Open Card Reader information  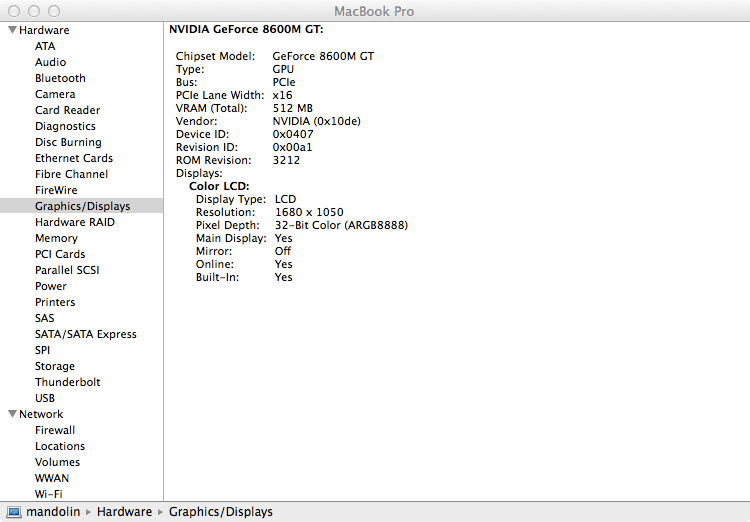coord(67,110)
